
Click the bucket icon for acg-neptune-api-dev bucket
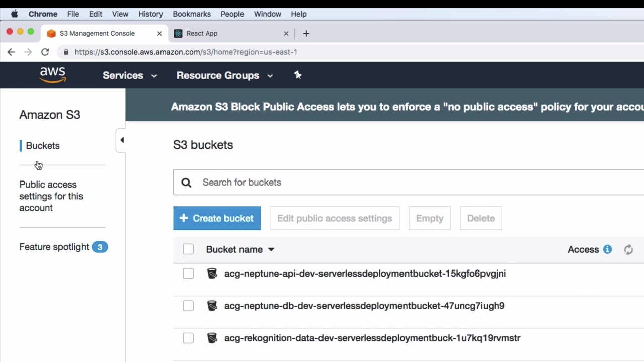point(212,274)
